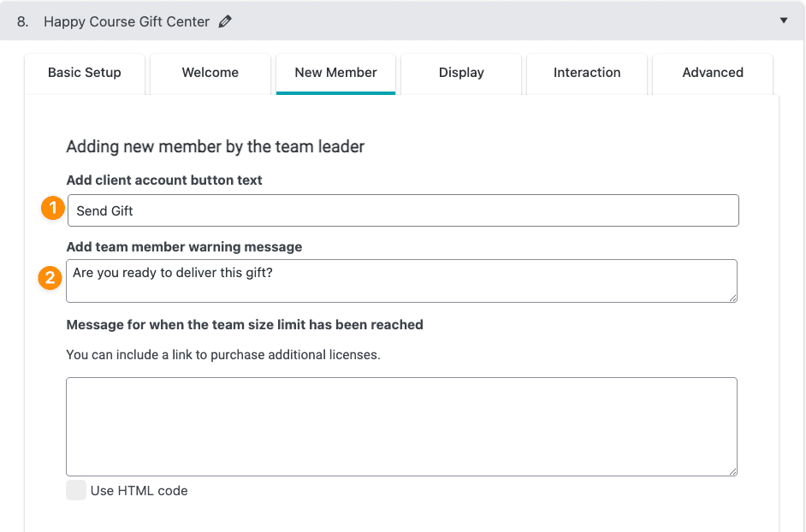Switch to the Advanced tab
The height and width of the screenshot is (532, 806).
tap(713, 73)
